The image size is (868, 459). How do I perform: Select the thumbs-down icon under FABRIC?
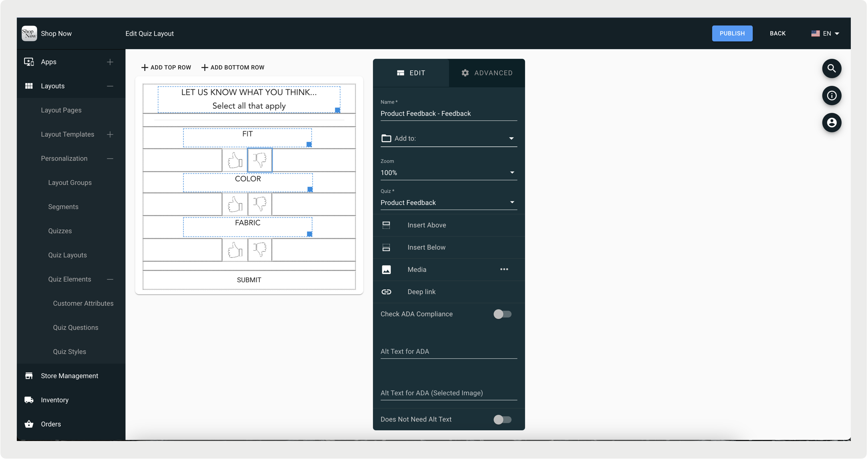pyautogui.click(x=260, y=250)
